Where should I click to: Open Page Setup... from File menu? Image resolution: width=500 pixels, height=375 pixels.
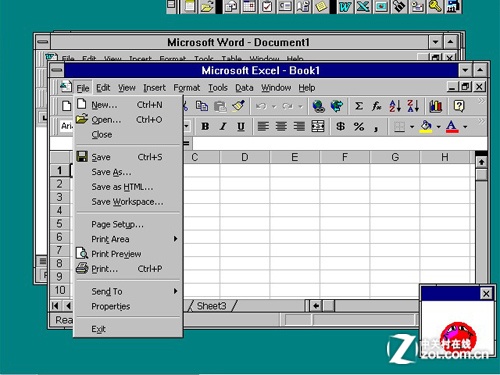pos(128,224)
